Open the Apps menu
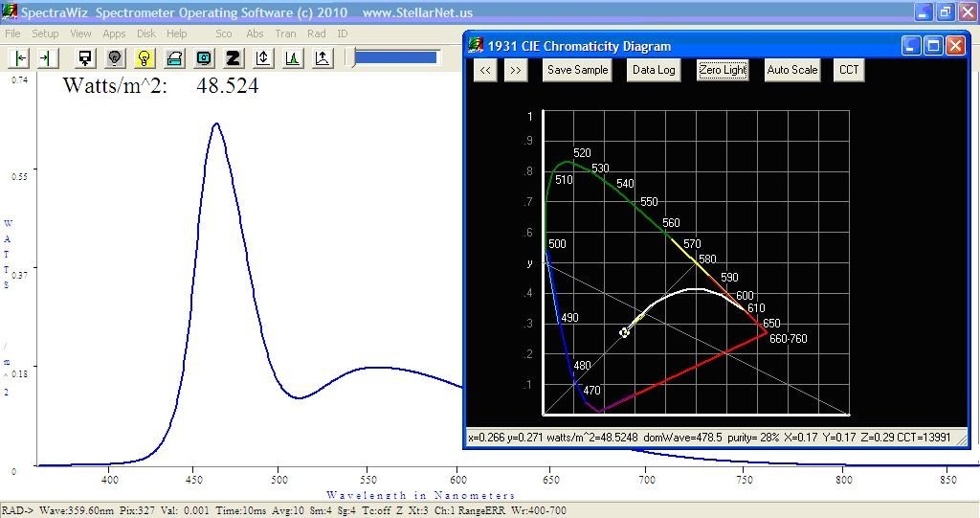The height and width of the screenshot is (518, 980). coord(115,34)
